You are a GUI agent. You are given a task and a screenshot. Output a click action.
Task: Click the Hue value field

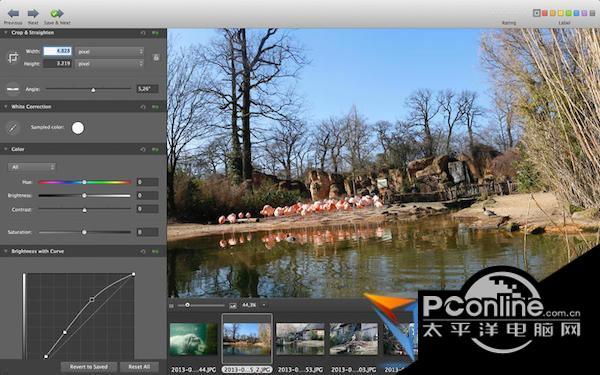click(x=147, y=182)
